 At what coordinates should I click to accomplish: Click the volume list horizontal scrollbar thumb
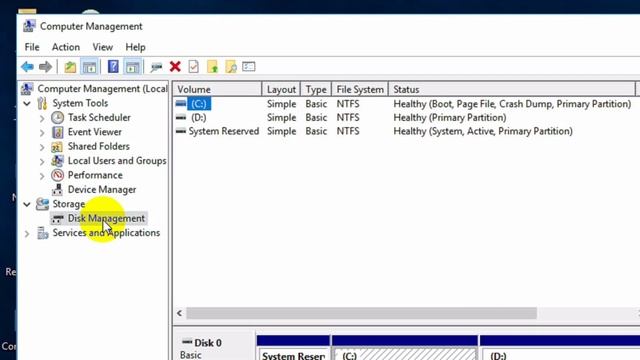click(362, 313)
